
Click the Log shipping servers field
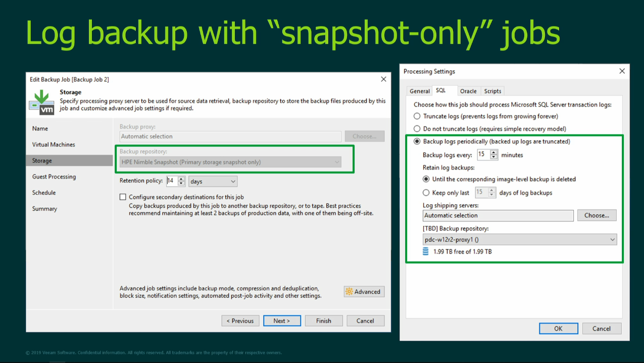(x=498, y=215)
